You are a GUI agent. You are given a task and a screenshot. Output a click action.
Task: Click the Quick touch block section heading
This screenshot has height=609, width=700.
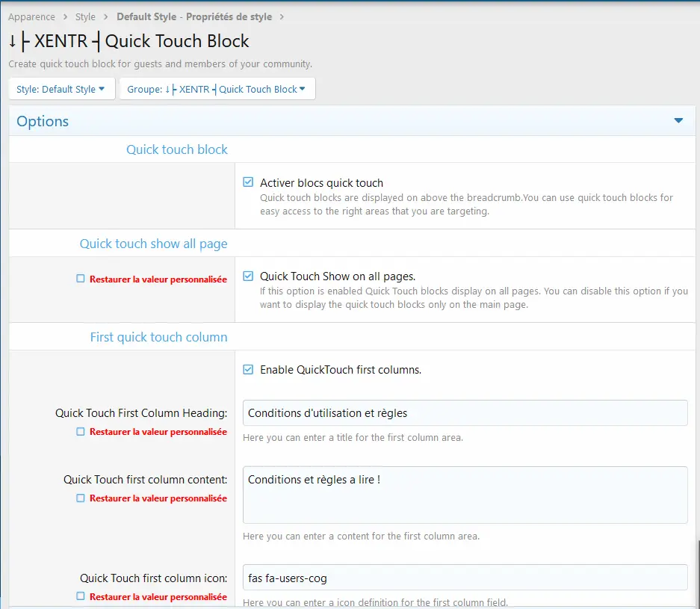click(x=176, y=149)
